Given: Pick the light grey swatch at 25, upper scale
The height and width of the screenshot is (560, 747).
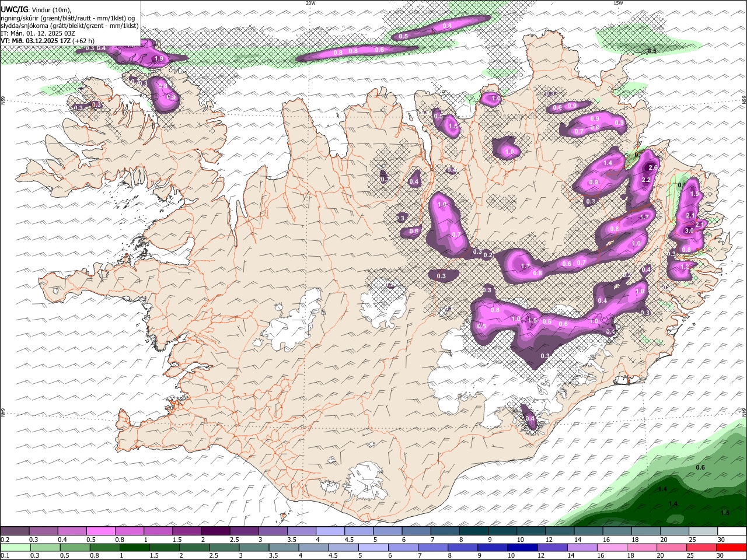Looking at the screenshot, I should click(703, 531).
